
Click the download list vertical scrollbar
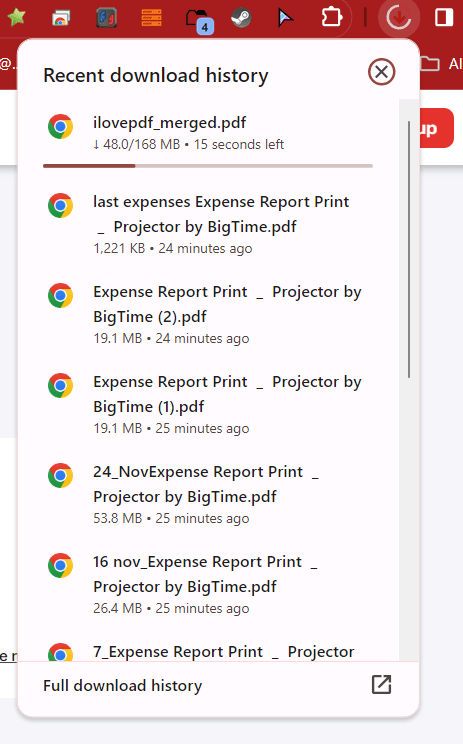(x=409, y=249)
